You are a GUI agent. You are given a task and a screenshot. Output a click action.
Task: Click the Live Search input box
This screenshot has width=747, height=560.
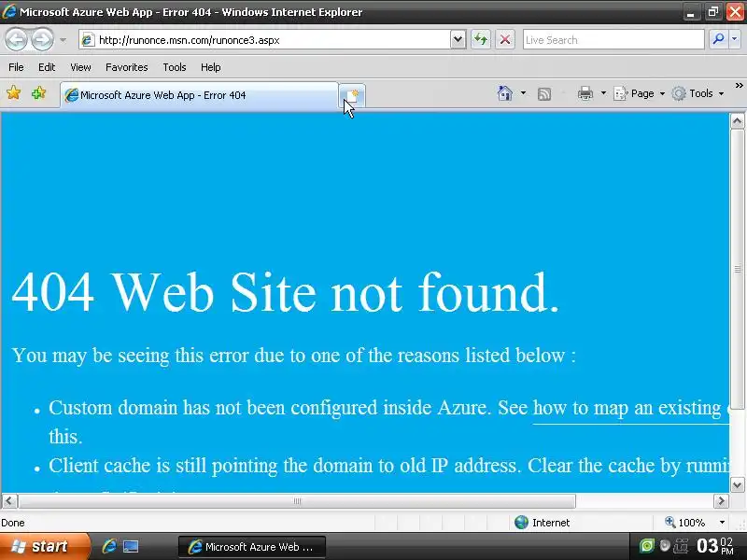tap(613, 40)
